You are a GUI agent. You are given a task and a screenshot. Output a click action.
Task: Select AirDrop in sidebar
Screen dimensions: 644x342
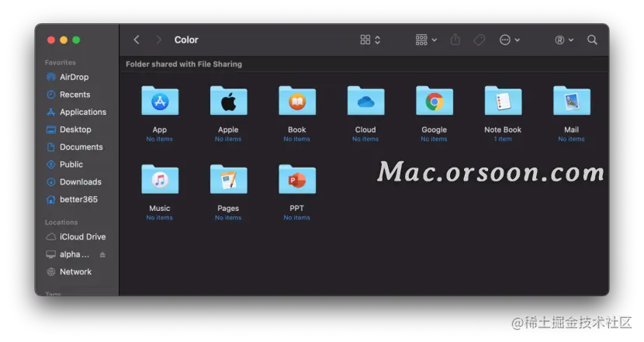[76, 78]
